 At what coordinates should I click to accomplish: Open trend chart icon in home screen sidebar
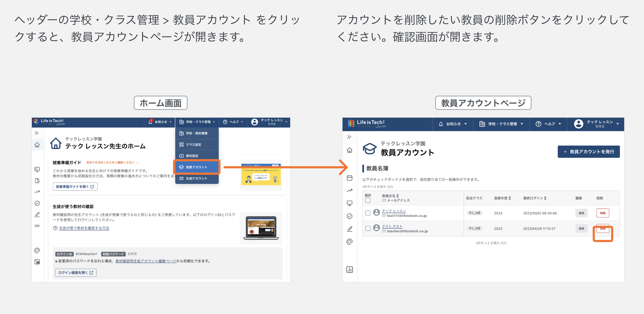(x=37, y=192)
